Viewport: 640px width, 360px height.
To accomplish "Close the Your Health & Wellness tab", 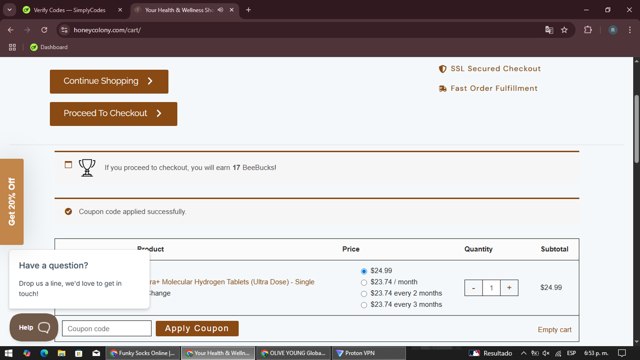I will point(231,10).
